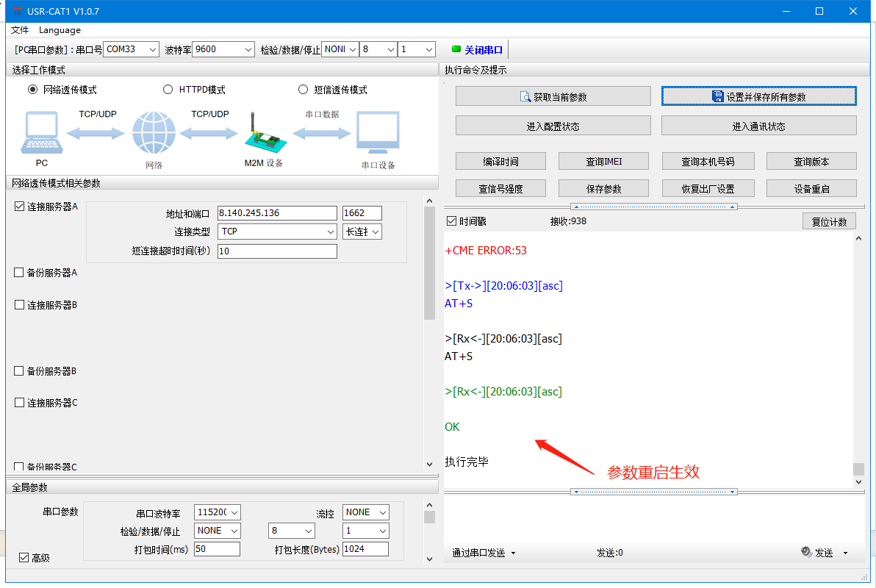Select HTTPD模式 radio button

pyautogui.click(x=168, y=90)
